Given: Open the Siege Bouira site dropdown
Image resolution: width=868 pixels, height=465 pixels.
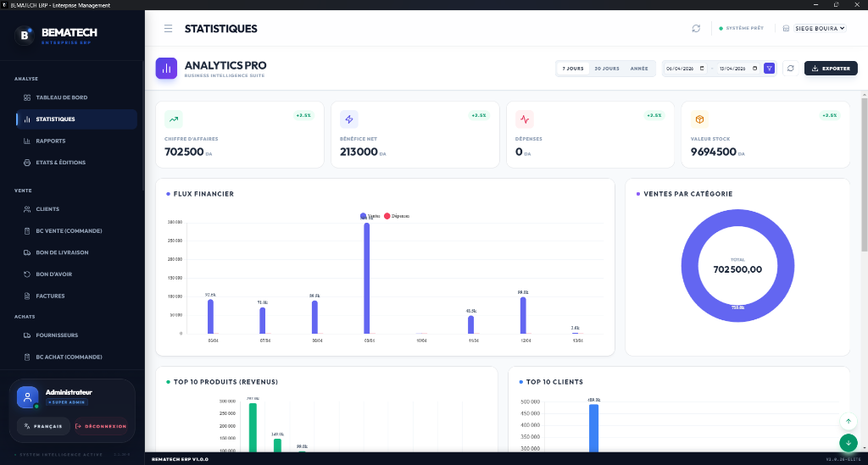Looking at the screenshot, I should (820, 28).
